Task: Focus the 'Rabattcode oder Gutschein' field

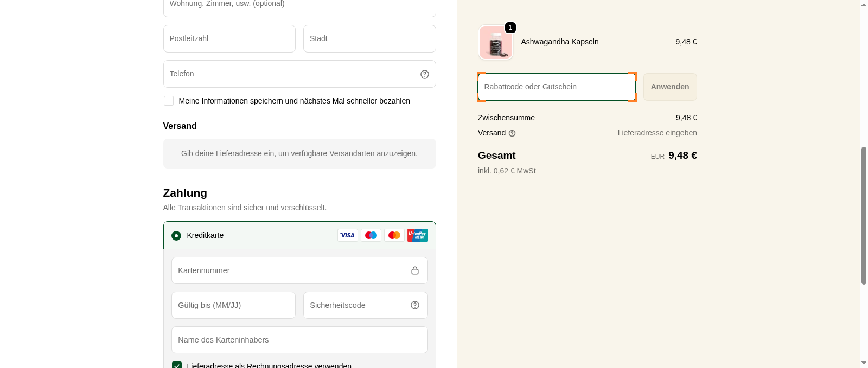Action: click(557, 87)
